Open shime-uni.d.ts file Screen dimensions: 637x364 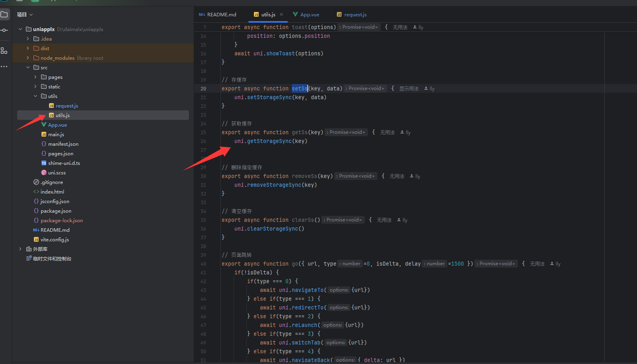[x=64, y=163]
